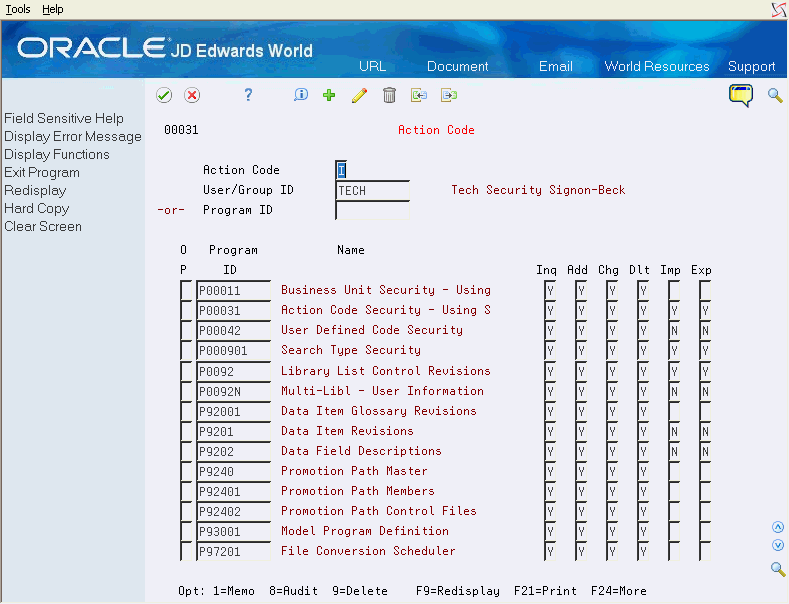Viewport: 789px width, 604px height.
Task: Click 'Model Program Definition' text
Action: pyautogui.click(x=365, y=531)
